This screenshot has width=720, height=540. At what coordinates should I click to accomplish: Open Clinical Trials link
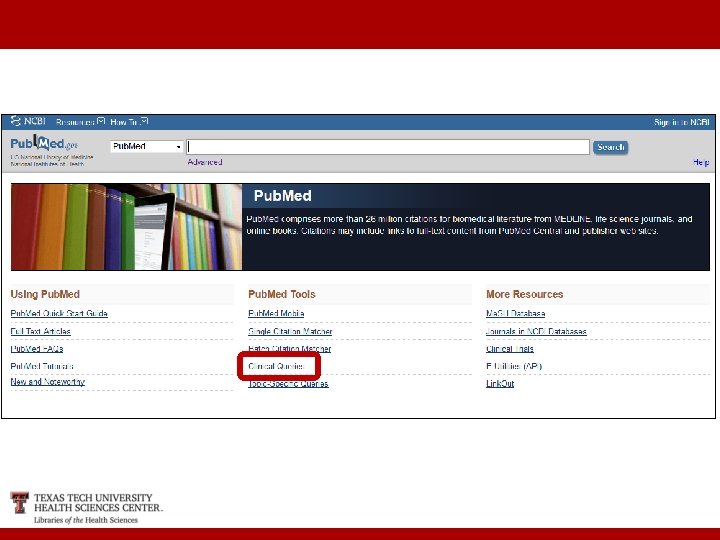pyautogui.click(x=510, y=349)
